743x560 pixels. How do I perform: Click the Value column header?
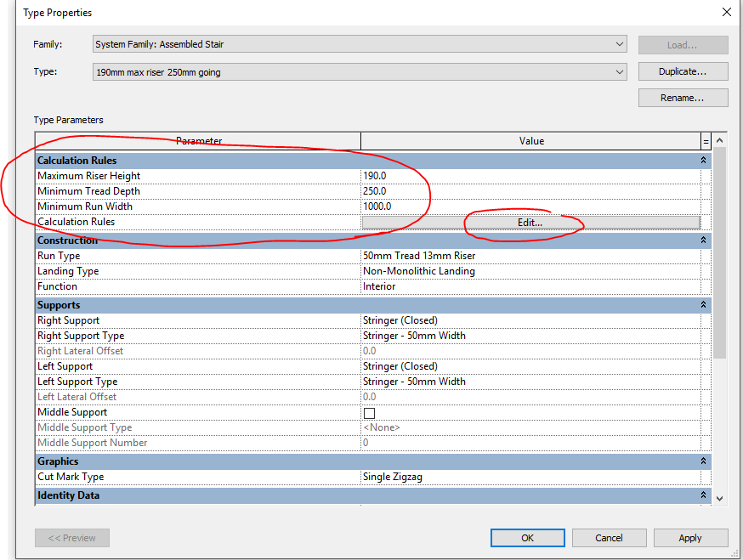[530, 141]
